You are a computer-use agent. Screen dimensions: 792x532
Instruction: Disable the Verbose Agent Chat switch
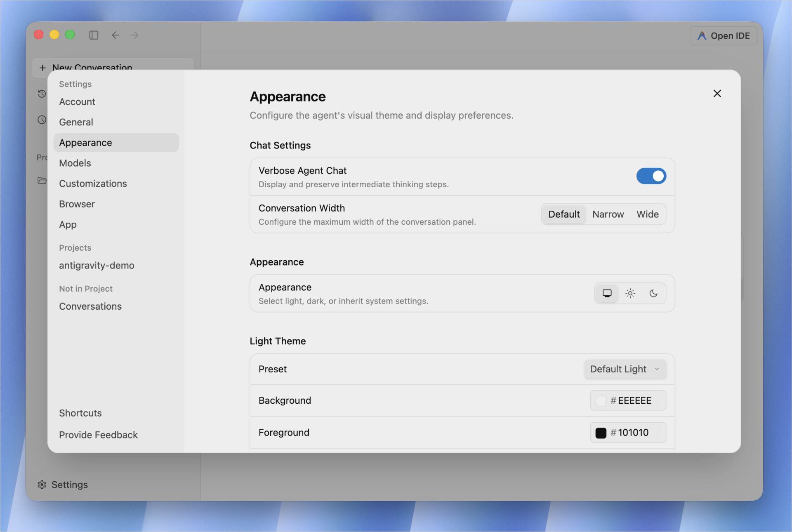(651, 176)
